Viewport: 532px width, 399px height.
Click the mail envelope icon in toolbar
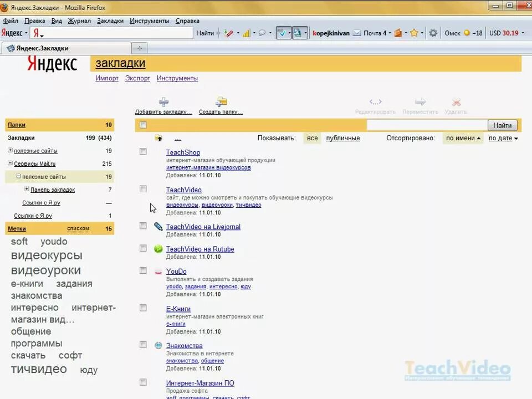coord(357,33)
